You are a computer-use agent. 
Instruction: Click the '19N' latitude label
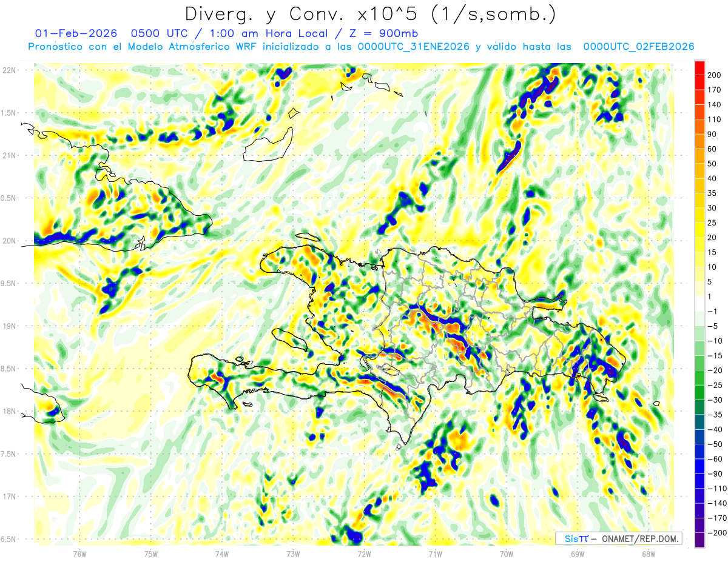click(x=10, y=326)
